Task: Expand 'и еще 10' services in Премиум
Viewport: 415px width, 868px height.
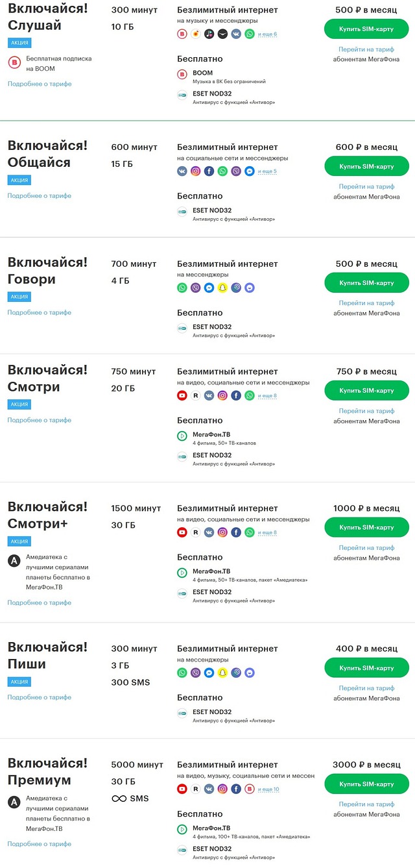Action: point(268,789)
